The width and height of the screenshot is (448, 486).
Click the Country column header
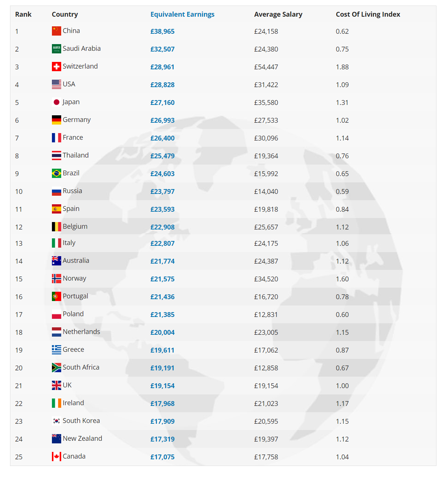pyautogui.click(x=65, y=14)
